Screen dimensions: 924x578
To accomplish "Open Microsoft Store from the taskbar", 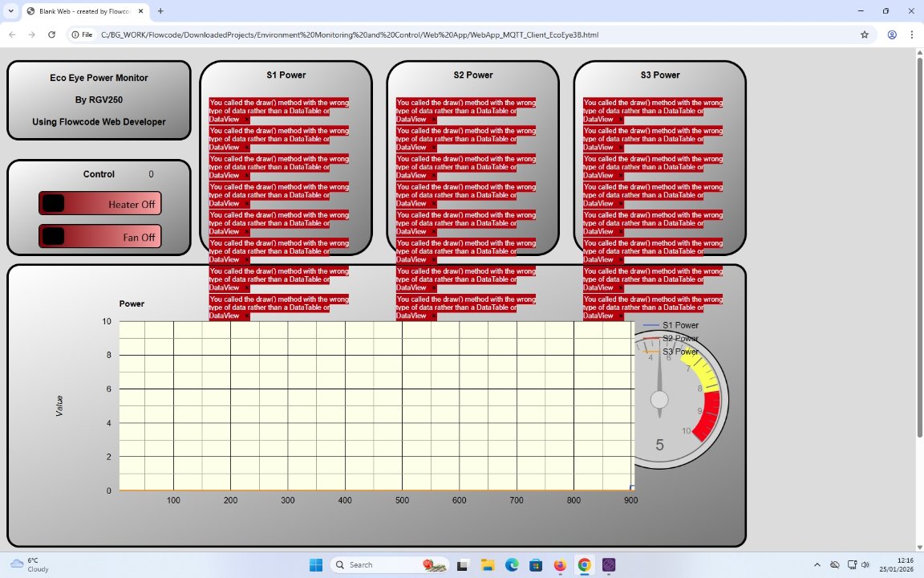I will pos(536,565).
